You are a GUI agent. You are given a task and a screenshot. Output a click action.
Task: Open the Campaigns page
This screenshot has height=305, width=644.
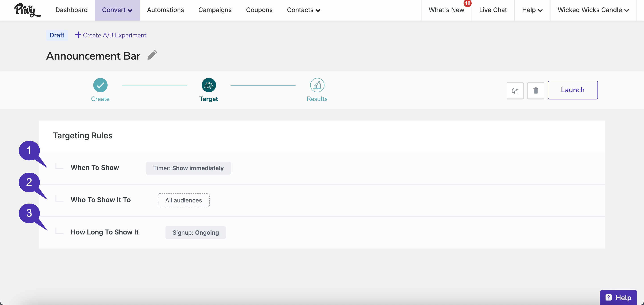(x=215, y=10)
